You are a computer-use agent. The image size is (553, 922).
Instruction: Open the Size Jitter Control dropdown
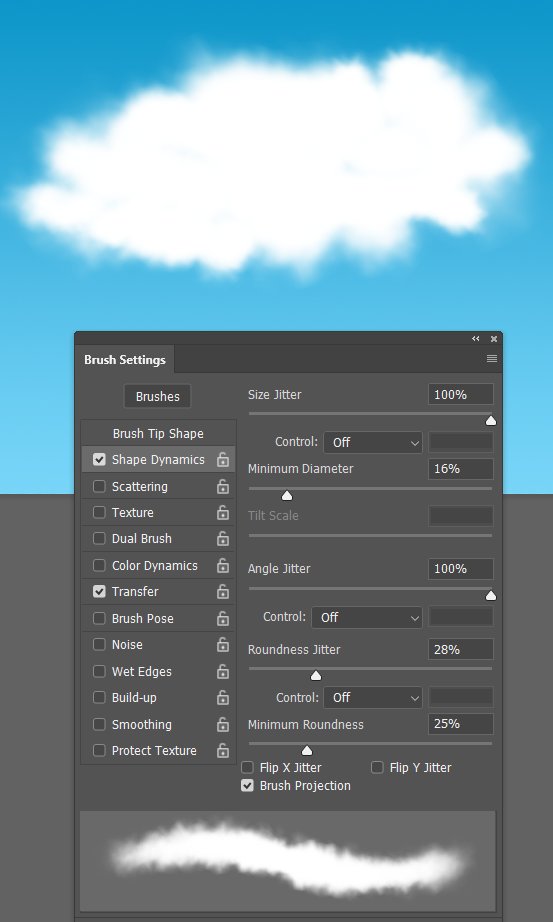click(373, 442)
